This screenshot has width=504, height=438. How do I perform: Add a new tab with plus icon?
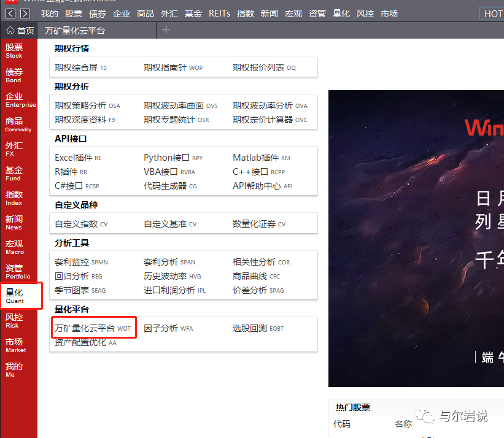(166, 30)
